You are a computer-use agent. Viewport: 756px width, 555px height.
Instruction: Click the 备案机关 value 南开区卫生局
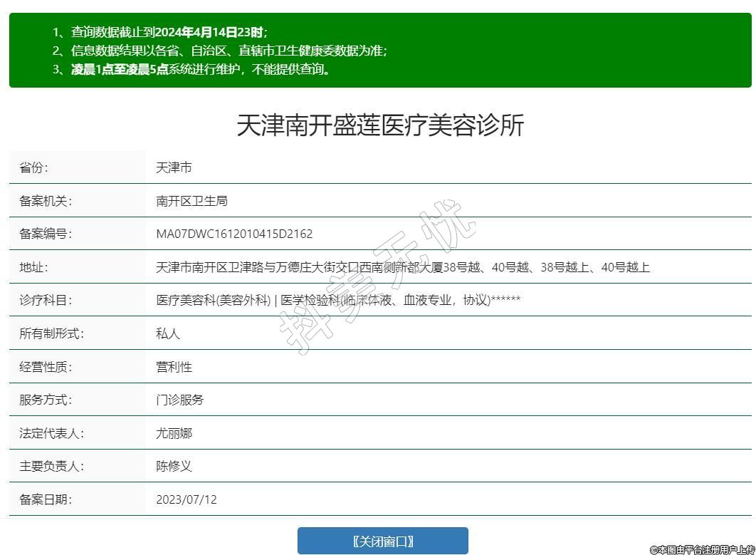pyautogui.click(x=191, y=201)
